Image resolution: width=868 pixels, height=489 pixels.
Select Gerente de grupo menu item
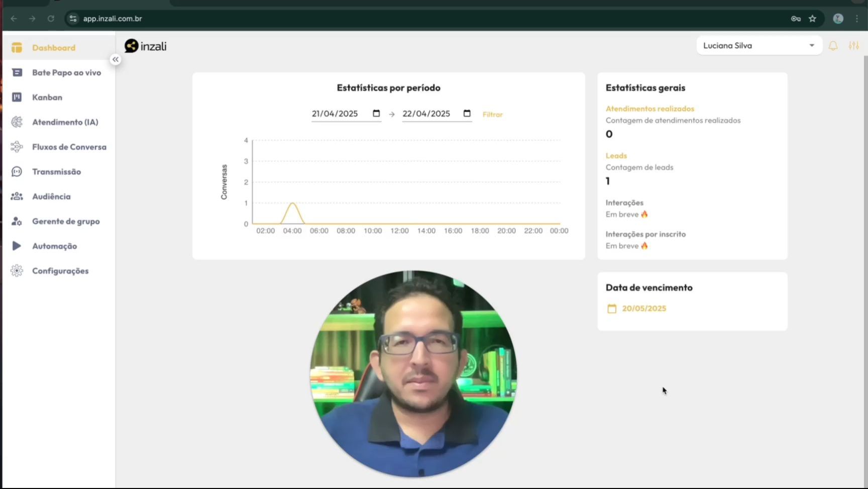pyautogui.click(x=66, y=221)
